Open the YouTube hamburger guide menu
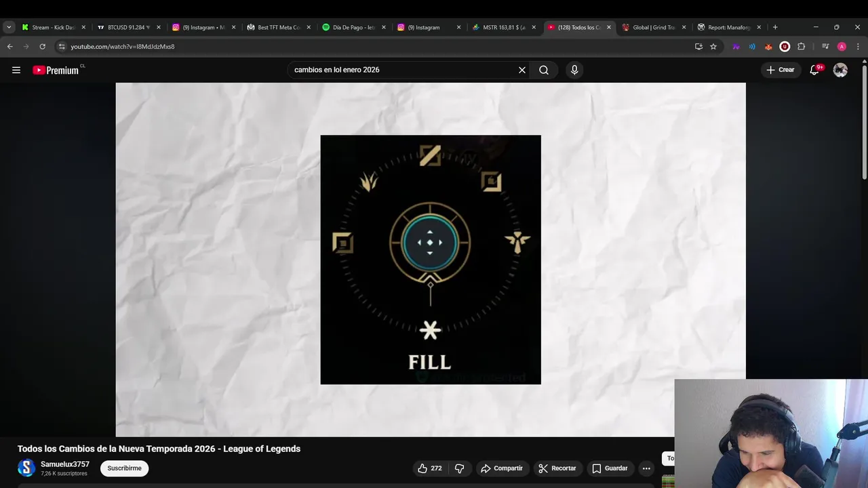 (x=16, y=70)
